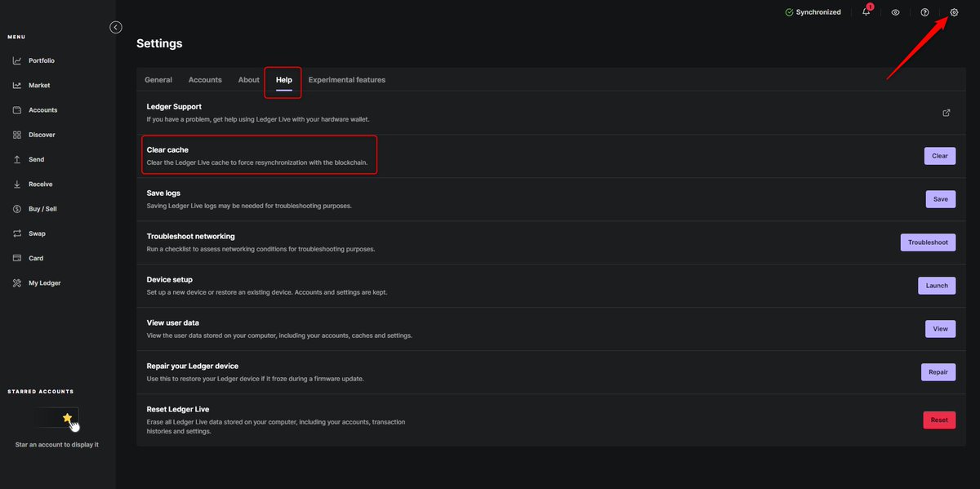The image size is (980, 489).
Task: Click the My Ledger tools icon
Action: pyautogui.click(x=17, y=283)
